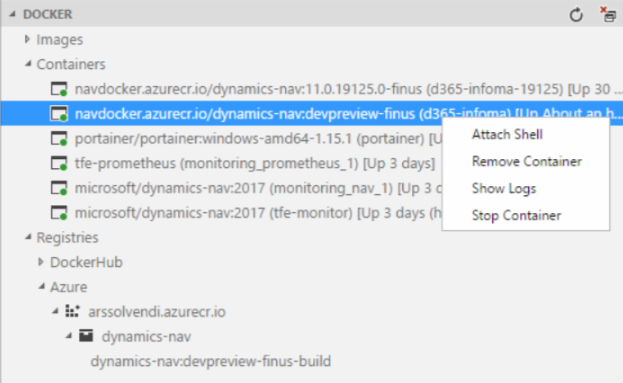Screen dimensions: 623x383
Task: Click container icon beside tfe-prometheus
Action: coord(59,163)
